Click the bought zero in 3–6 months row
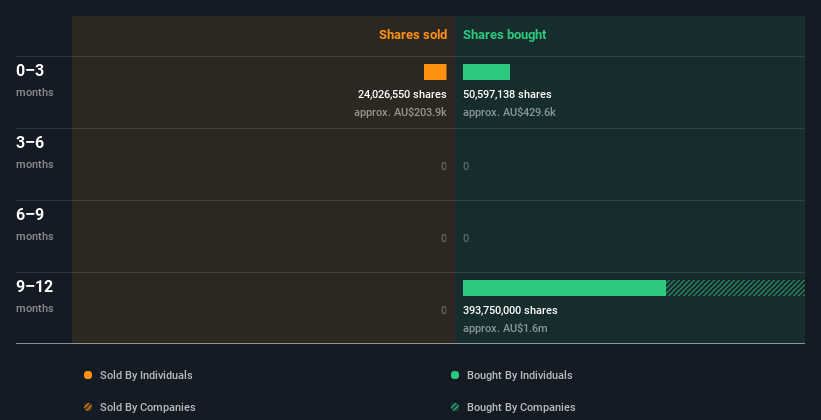The height and width of the screenshot is (420, 821). coord(466,167)
